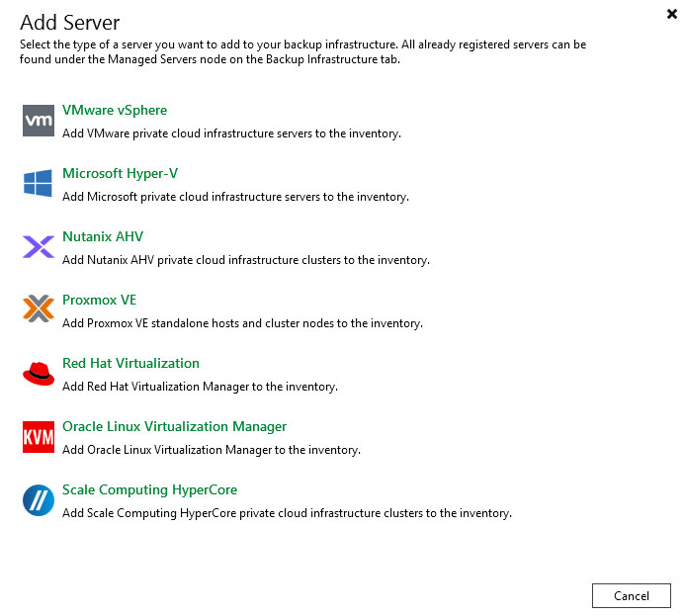Click the Microsoft Hyper-V Windows logo icon

(39, 183)
